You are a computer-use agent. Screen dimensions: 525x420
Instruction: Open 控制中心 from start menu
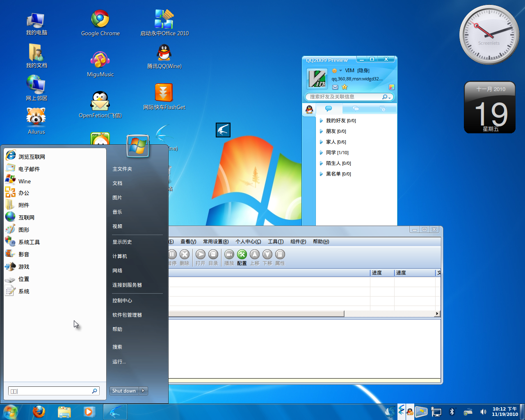click(122, 301)
